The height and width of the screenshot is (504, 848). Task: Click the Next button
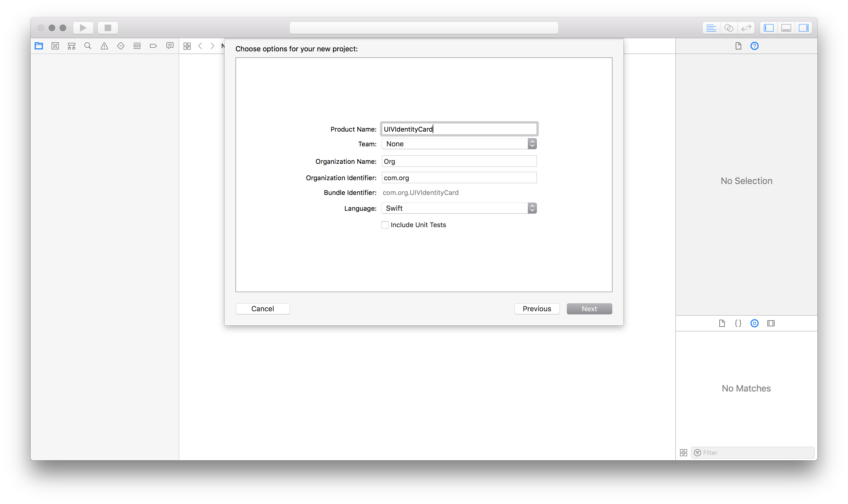point(589,308)
